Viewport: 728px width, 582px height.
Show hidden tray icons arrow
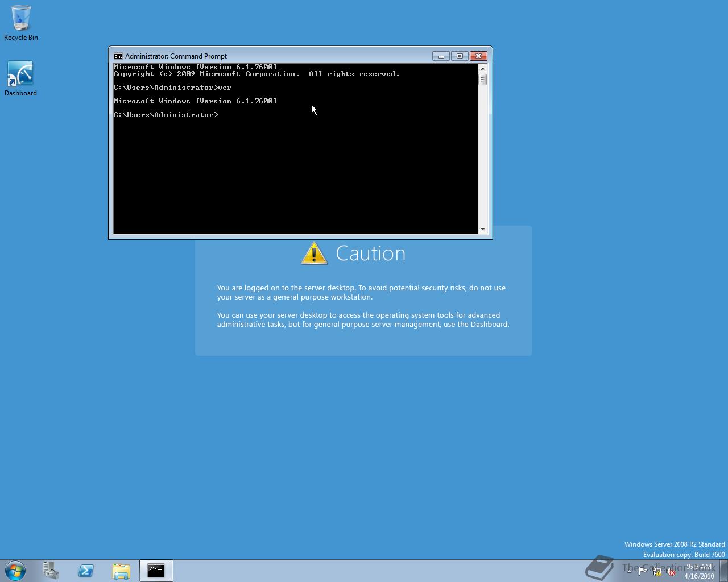pos(629,571)
